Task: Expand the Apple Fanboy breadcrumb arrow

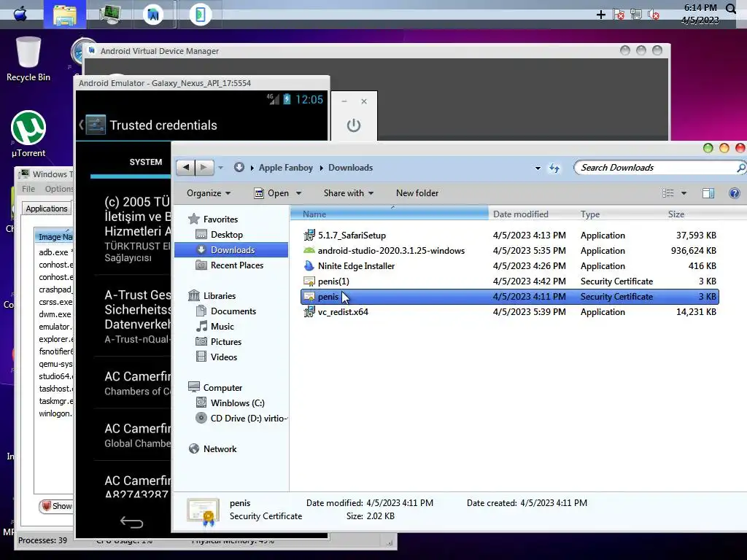Action: (x=321, y=168)
